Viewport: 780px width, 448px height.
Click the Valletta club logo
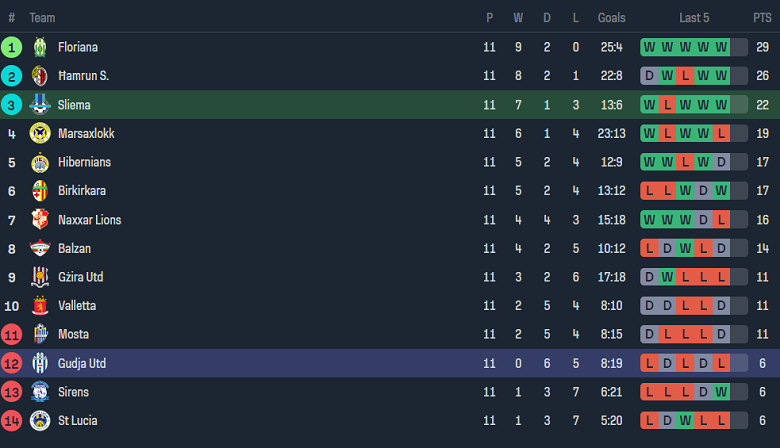(40, 306)
